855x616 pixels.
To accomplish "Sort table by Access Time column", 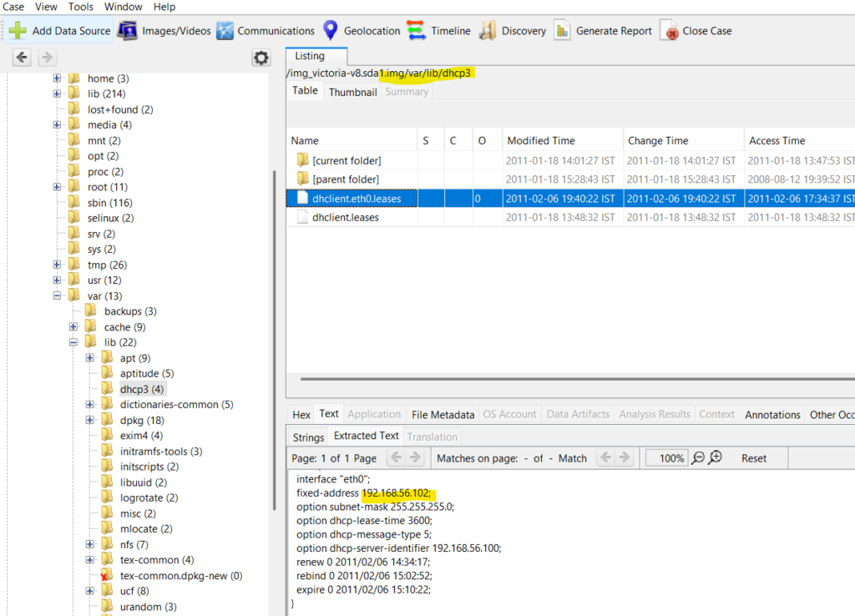I will pyautogui.click(x=799, y=140).
